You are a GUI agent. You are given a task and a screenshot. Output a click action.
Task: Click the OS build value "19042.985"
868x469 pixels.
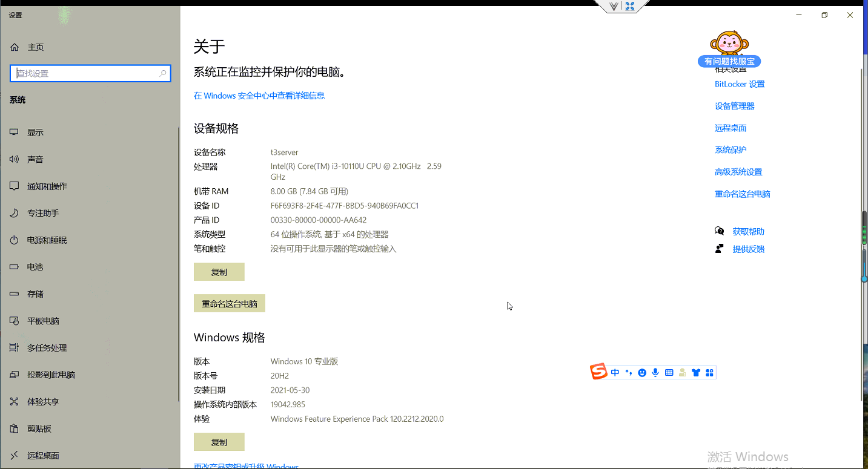point(288,404)
